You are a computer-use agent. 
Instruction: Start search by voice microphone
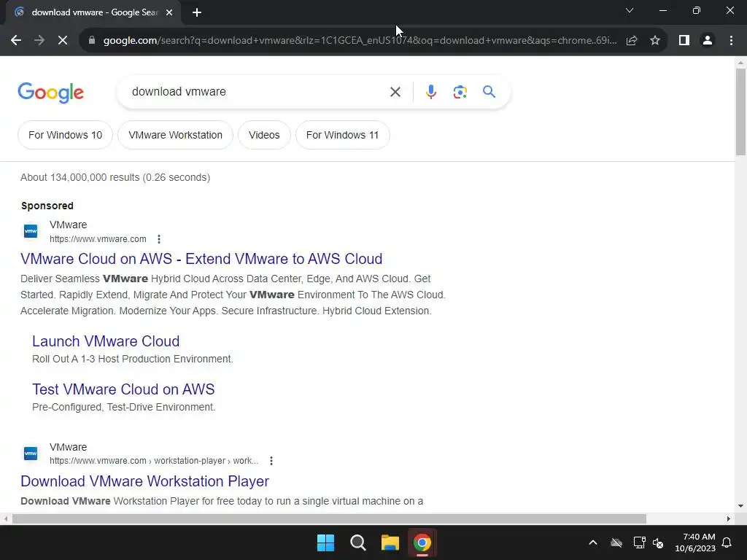coord(430,92)
